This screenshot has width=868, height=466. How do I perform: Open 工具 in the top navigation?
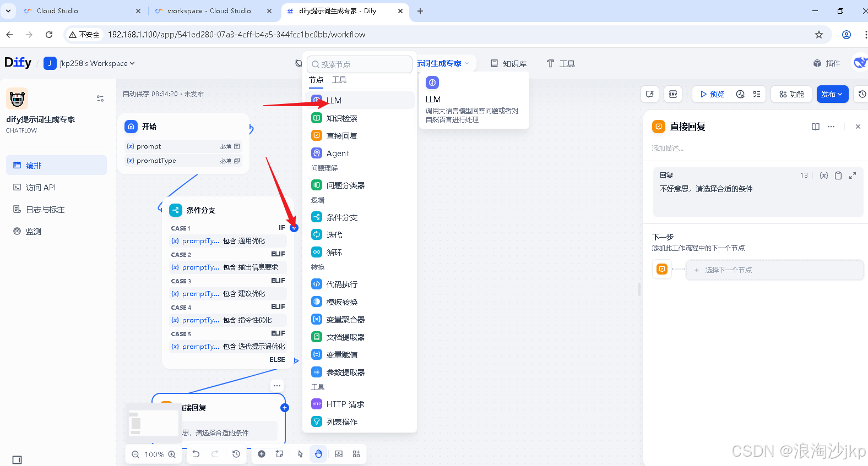[561, 63]
